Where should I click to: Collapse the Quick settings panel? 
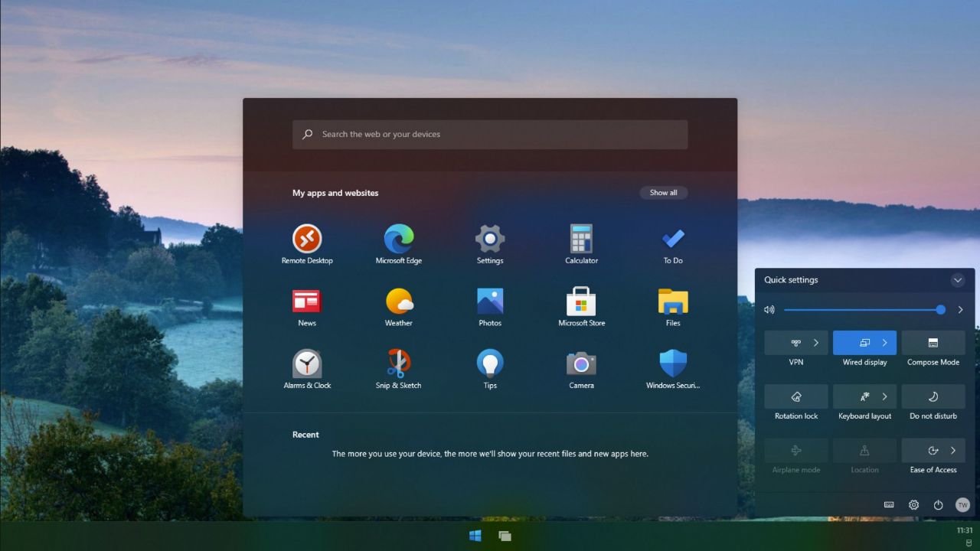click(958, 280)
